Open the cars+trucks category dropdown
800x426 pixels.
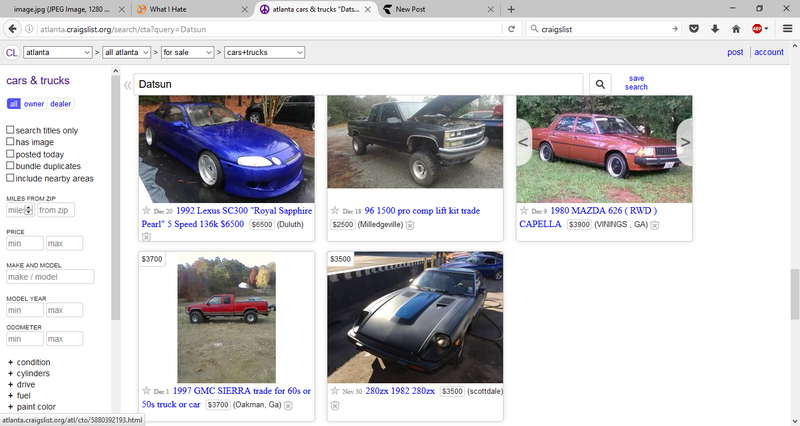click(x=264, y=53)
